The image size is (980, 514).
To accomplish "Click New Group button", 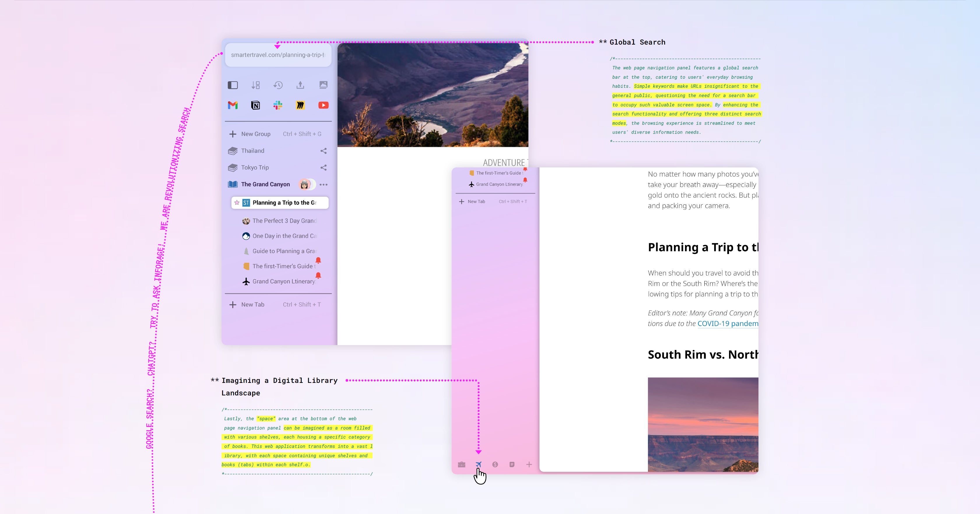I will click(256, 134).
